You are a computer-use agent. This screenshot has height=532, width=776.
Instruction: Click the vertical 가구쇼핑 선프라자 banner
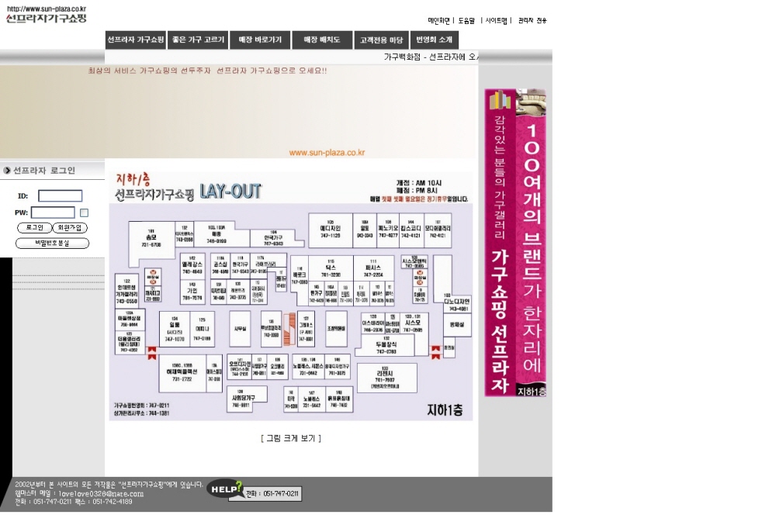pyautogui.click(x=515, y=243)
